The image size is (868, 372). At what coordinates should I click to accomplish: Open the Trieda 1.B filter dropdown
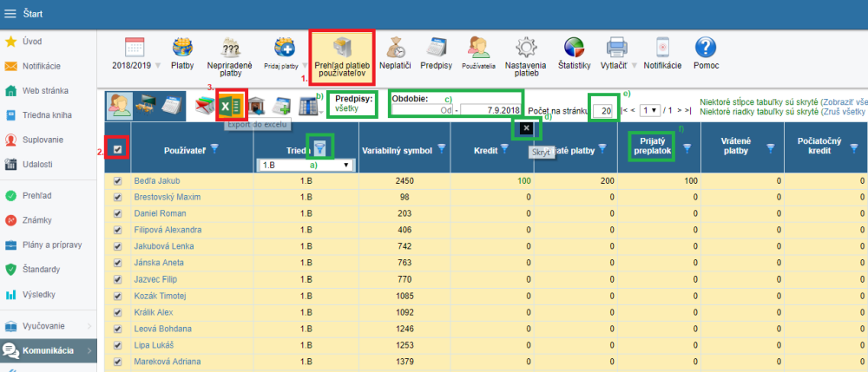tap(306, 165)
